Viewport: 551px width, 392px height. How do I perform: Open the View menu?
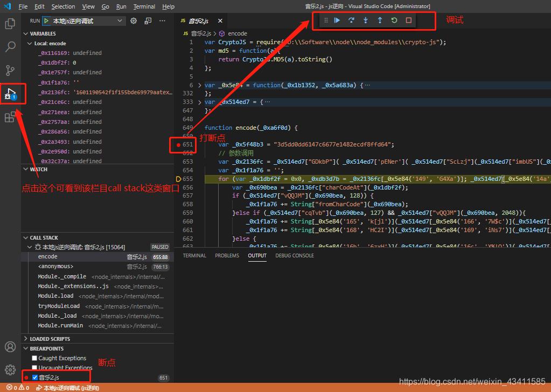(x=88, y=6)
